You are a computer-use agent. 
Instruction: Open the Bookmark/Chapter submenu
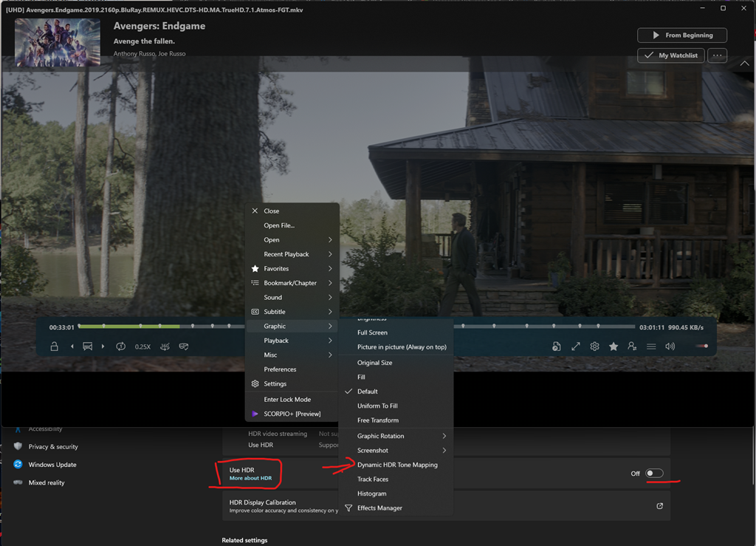click(292, 283)
